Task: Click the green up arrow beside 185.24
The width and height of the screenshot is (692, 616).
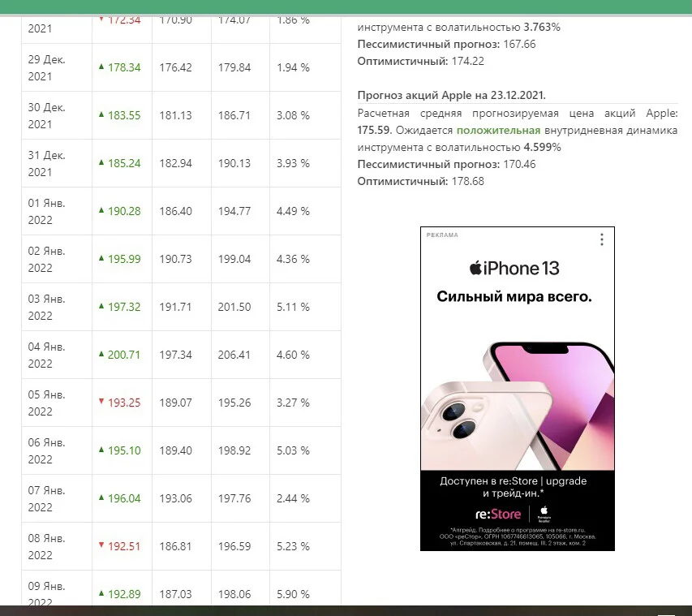Action: coord(101,162)
